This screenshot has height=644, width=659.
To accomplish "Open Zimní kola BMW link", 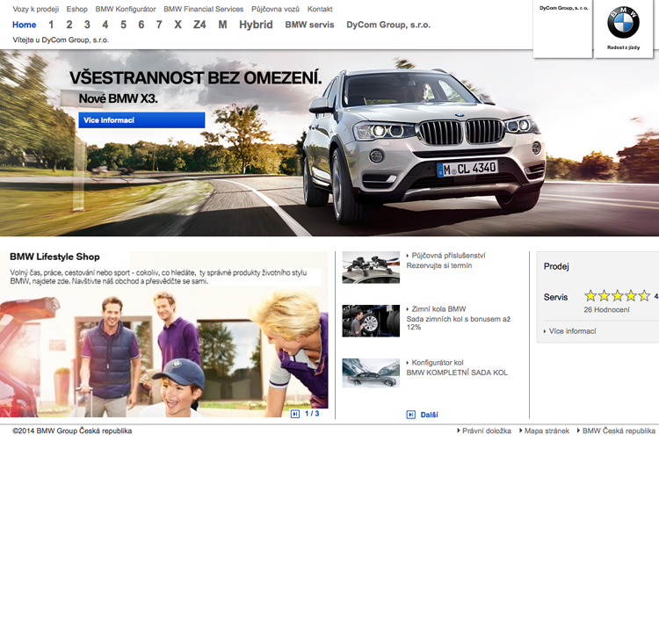I will (438, 309).
